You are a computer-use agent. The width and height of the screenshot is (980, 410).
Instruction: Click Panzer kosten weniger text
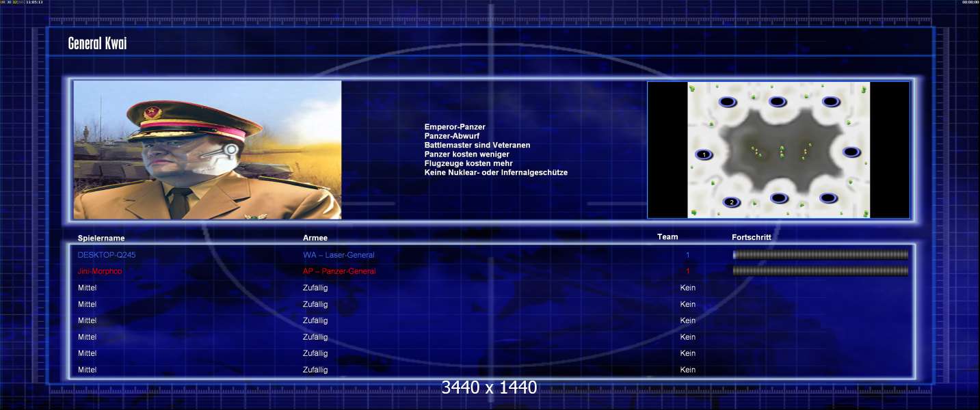(467, 154)
